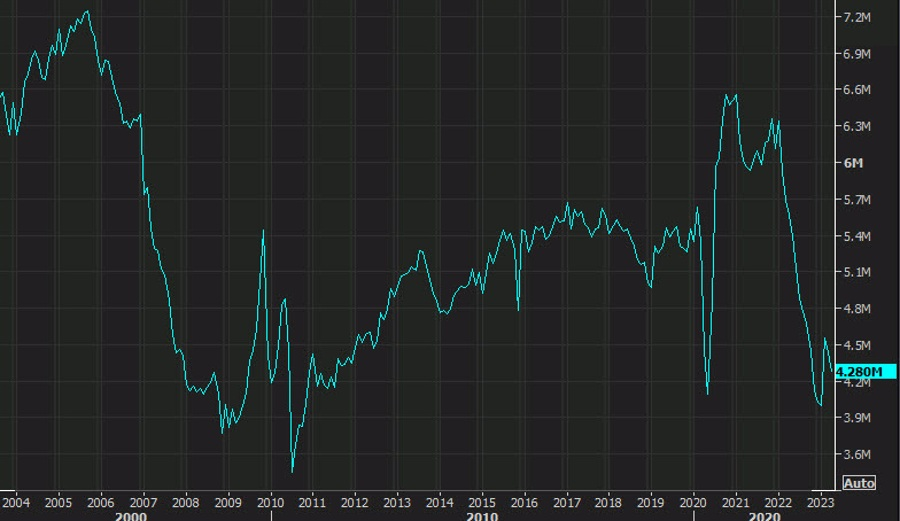Click the 5.4M y-axis label
Image resolution: width=900 pixels, height=521 pixels.
[x=859, y=236]
